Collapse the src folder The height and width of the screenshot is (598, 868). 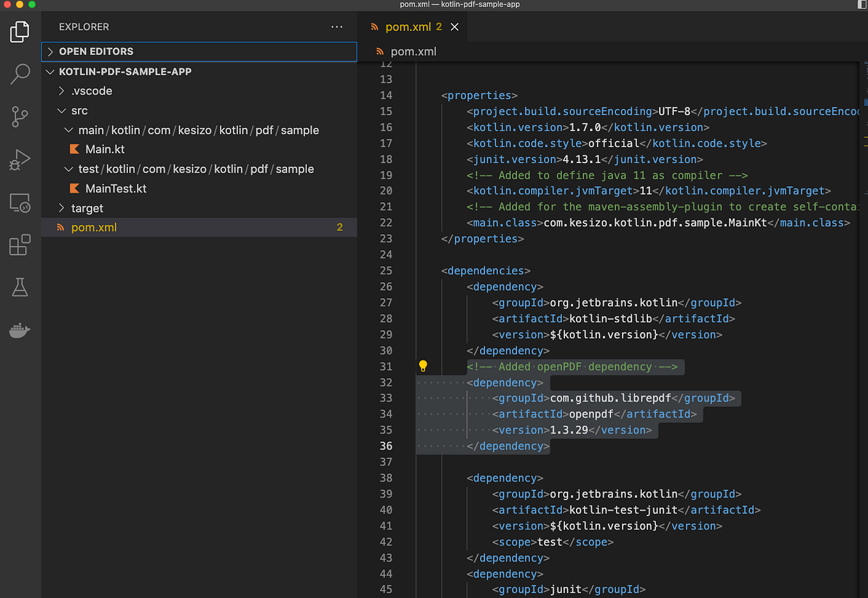pos(79,111)
